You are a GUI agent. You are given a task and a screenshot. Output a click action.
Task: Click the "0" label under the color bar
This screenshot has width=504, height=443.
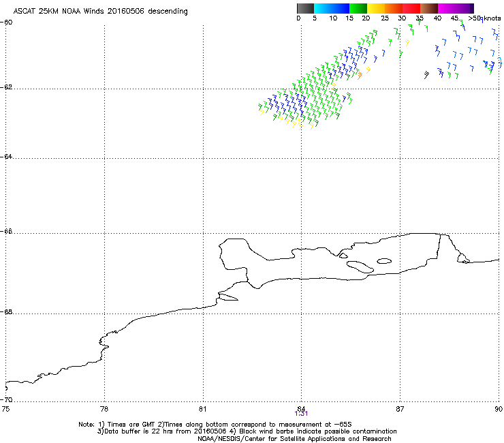point(298,18)
